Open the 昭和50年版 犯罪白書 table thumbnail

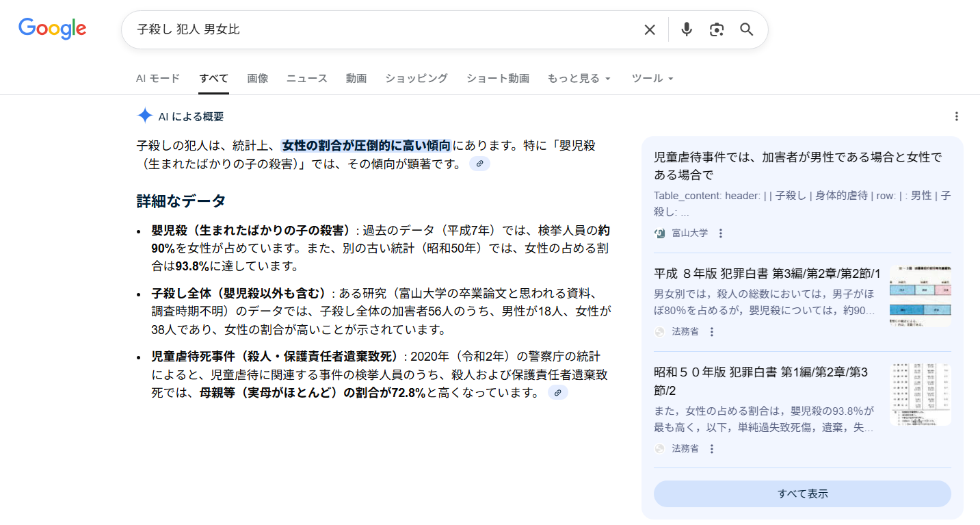[921, 395]
